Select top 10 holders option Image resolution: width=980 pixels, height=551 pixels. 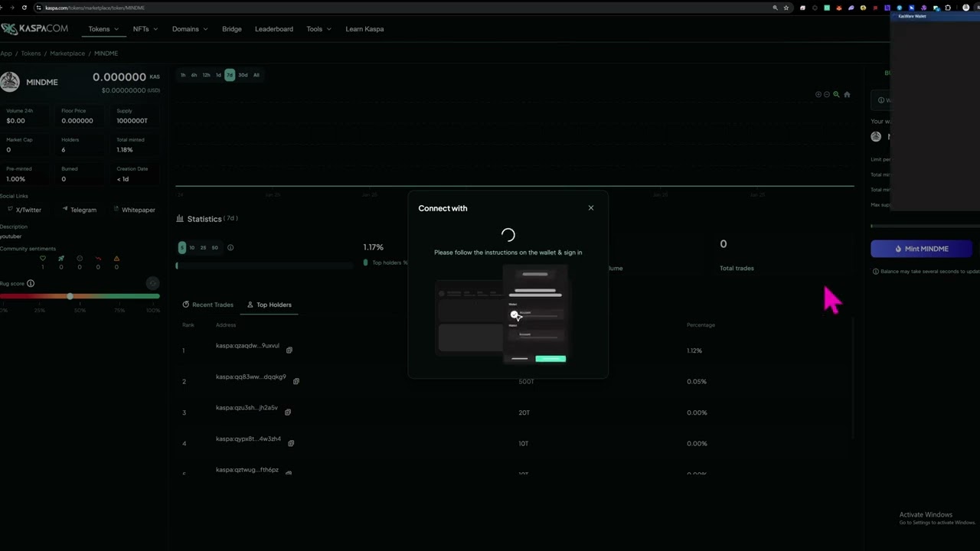[x=192, y=248]
